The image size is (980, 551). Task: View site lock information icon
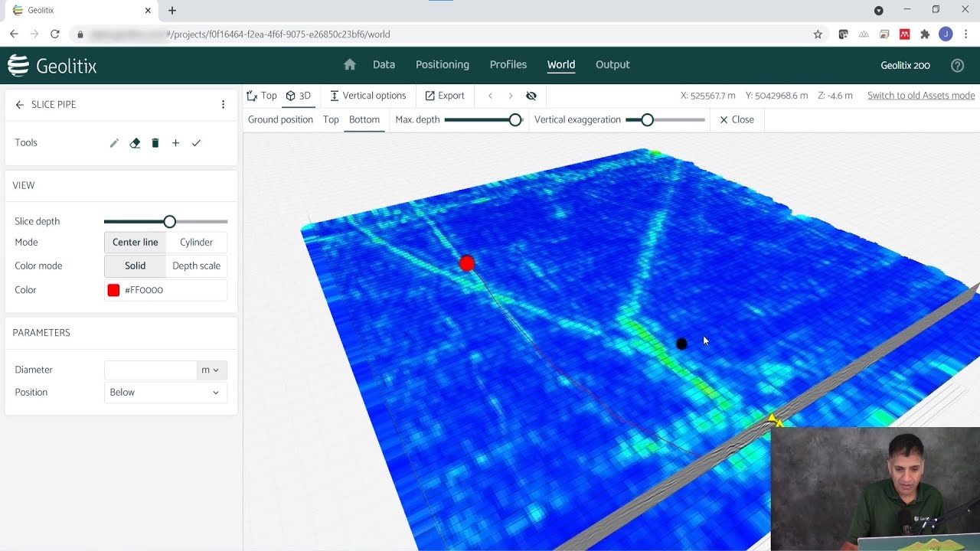[x=80, y=34]
